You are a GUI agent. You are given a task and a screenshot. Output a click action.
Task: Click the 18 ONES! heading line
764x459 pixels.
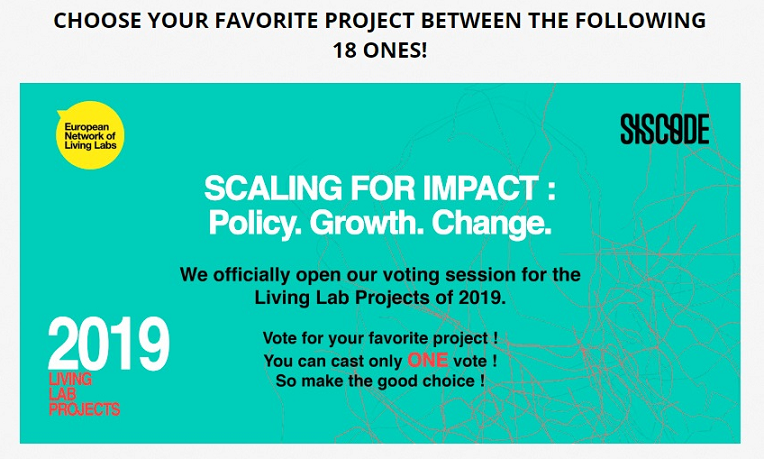[x=380, y=50]
